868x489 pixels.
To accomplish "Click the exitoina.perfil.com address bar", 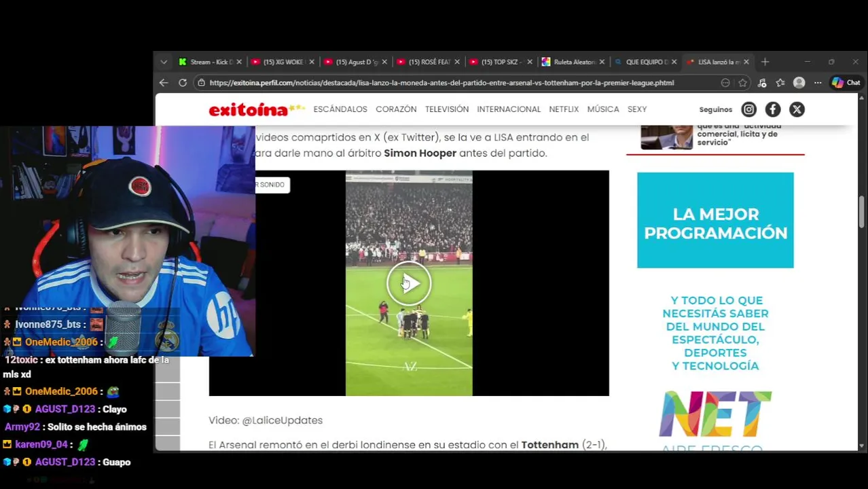I will tap(441, 83).
